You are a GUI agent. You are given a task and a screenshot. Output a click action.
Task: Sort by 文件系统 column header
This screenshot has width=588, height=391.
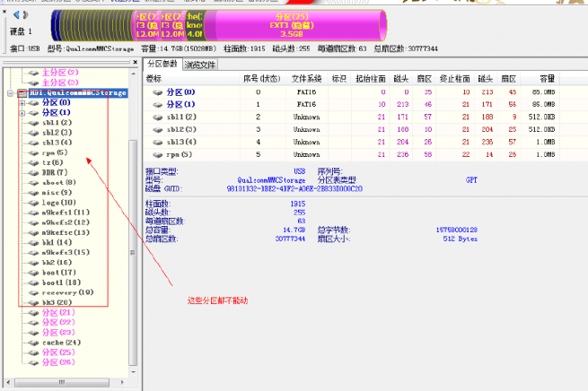click(306, 79)
